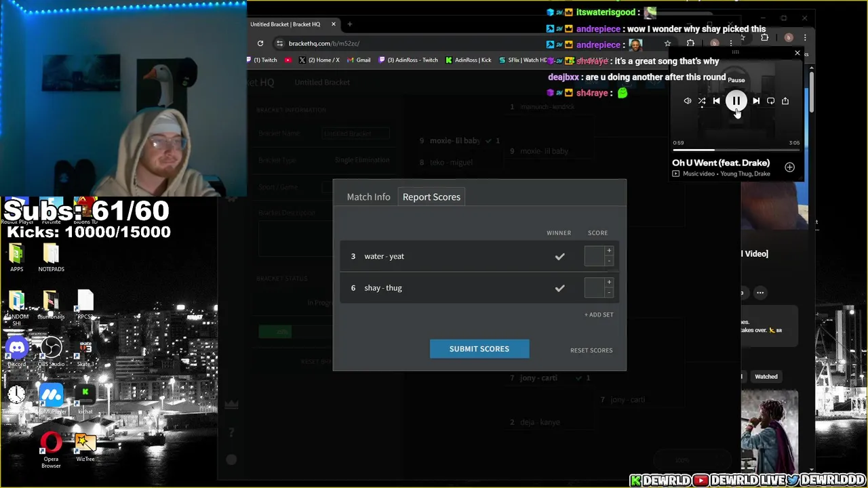Mark water - yeat as winner checkmark
The image size is (868, 488).
[559, 257]
